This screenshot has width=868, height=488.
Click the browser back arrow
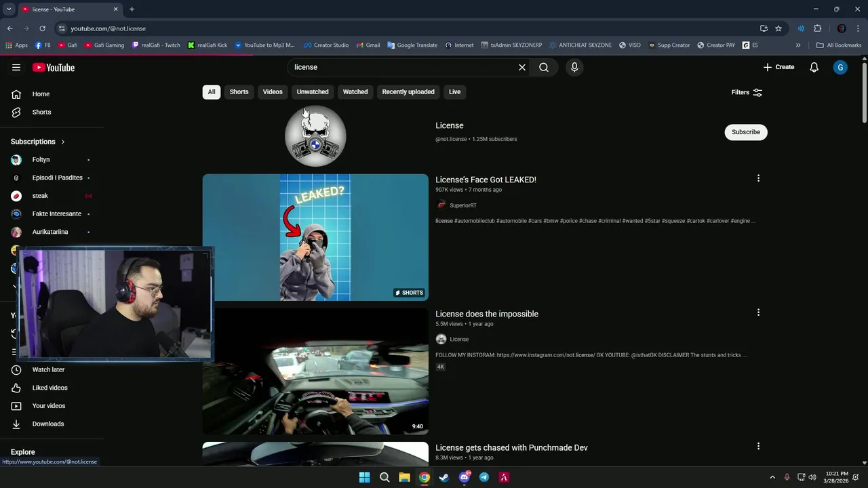9,28
